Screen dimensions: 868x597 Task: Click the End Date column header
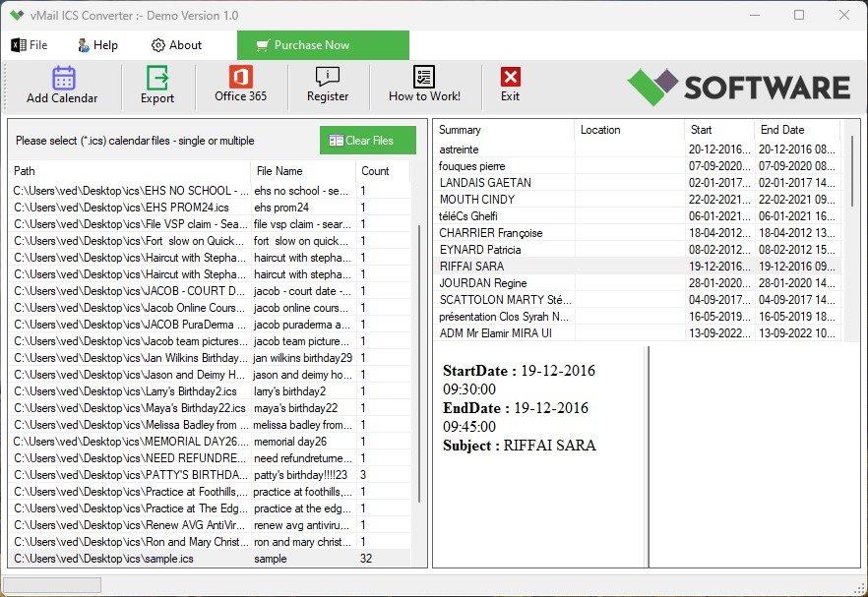797,130
